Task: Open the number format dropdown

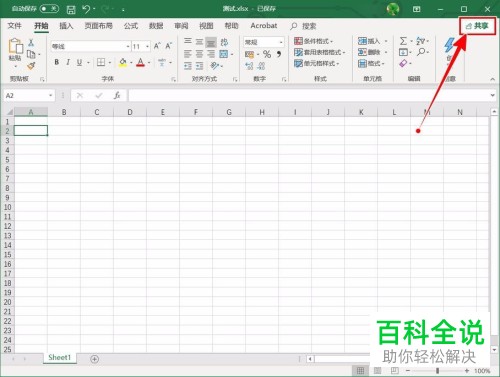Action: tap(281, 42)
